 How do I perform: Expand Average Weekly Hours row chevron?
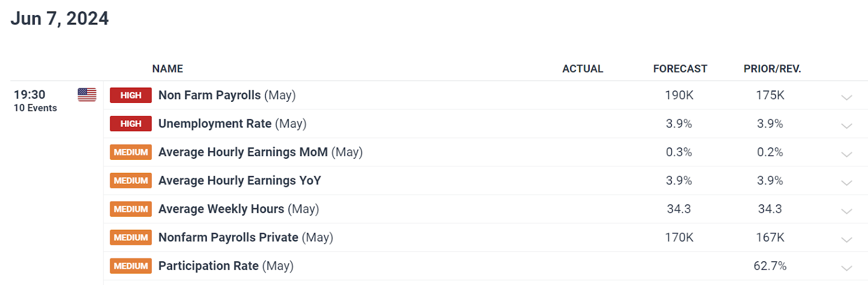pyautogui.click(x=846, y=211)
